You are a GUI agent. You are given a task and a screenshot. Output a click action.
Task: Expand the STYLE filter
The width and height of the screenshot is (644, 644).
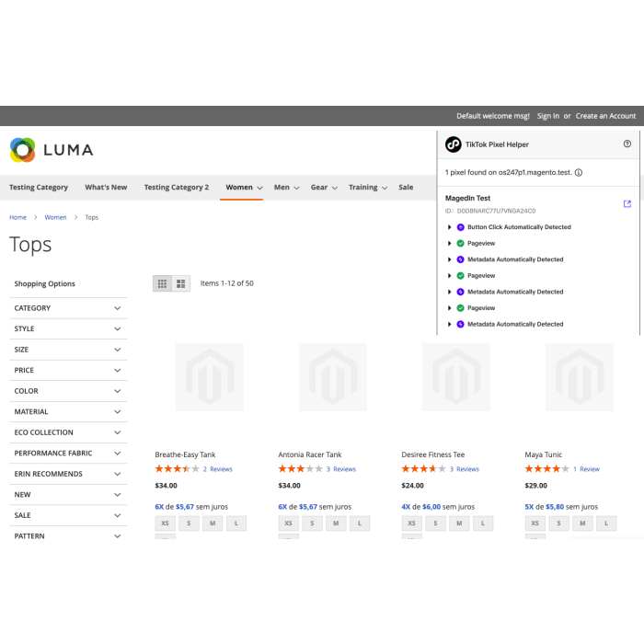point(68,329)
